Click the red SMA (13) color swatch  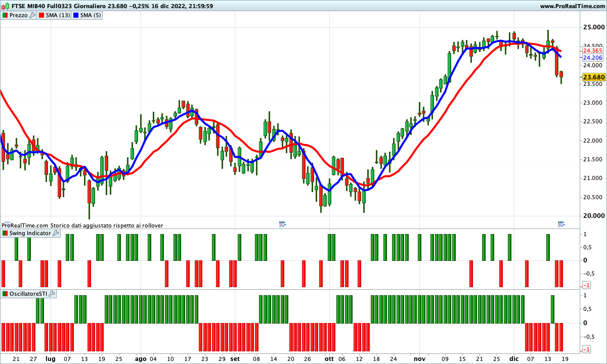pos(41,16)
